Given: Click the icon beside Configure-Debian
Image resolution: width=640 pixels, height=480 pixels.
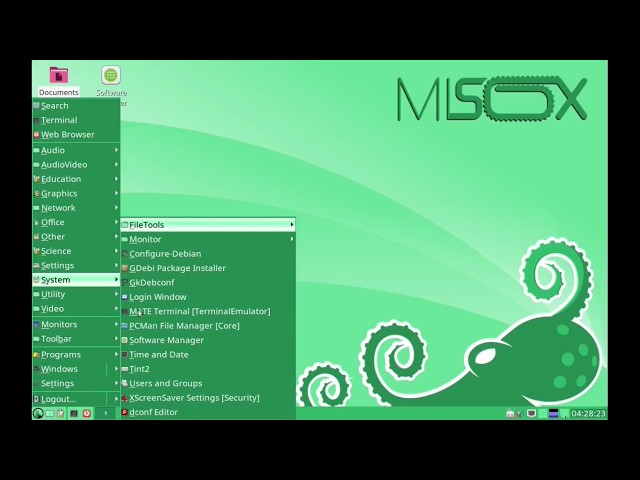Looking at the screenshot, I should 124,254.
